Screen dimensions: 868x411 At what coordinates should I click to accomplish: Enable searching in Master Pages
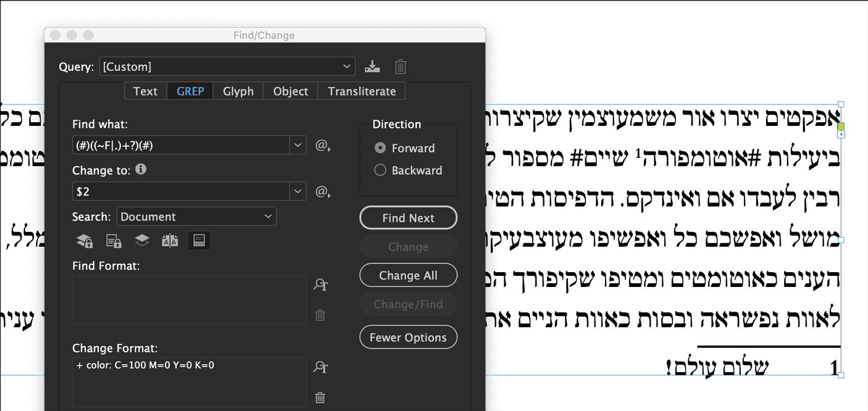[170, 240]
